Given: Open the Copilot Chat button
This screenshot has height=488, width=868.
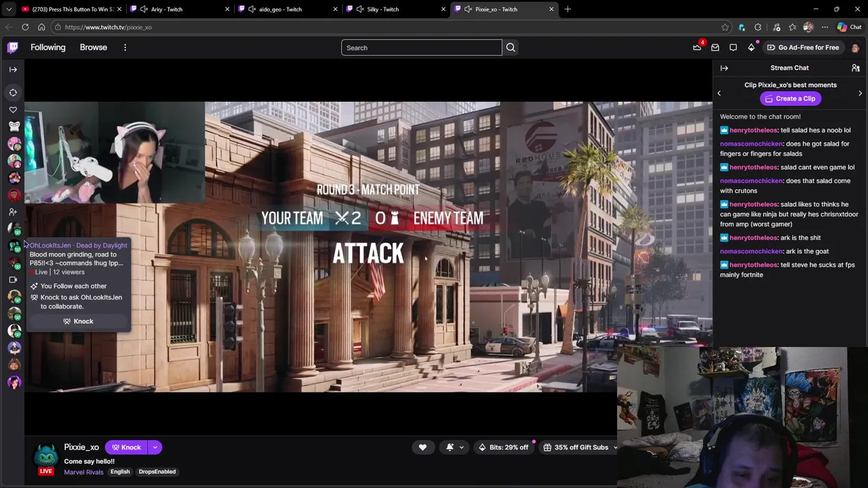Looking at the screenshot, I should coord(849,27).
